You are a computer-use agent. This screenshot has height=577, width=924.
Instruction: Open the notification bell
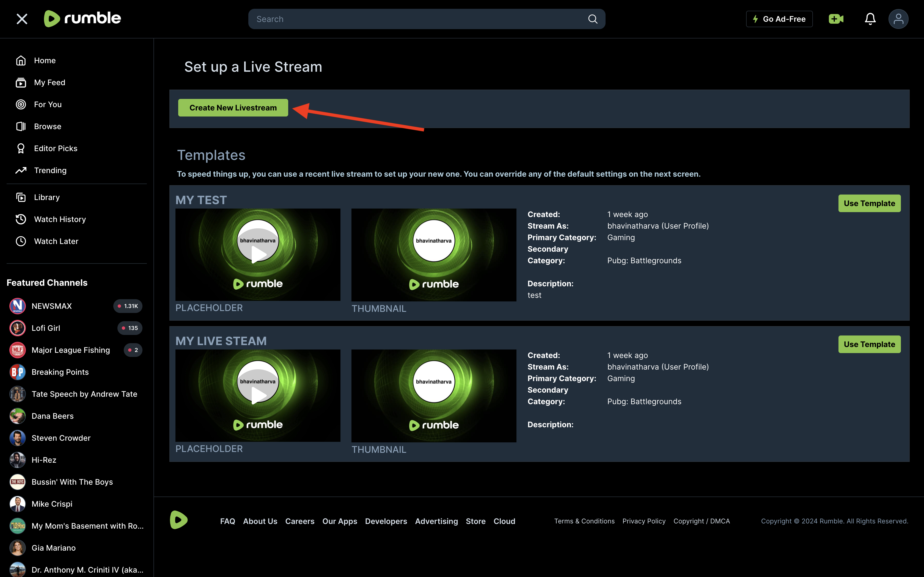[870, 19]
